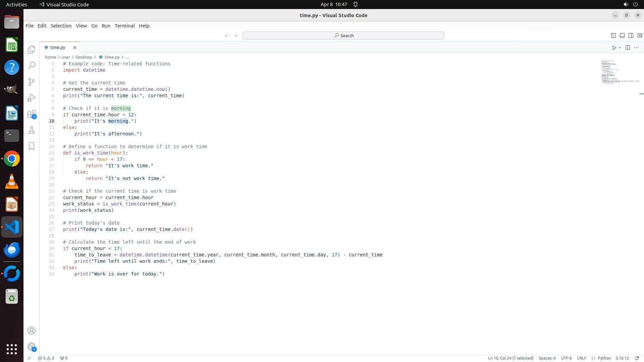
Task: Click the Spaces: 4 indentation button
Action: [547, 358]
